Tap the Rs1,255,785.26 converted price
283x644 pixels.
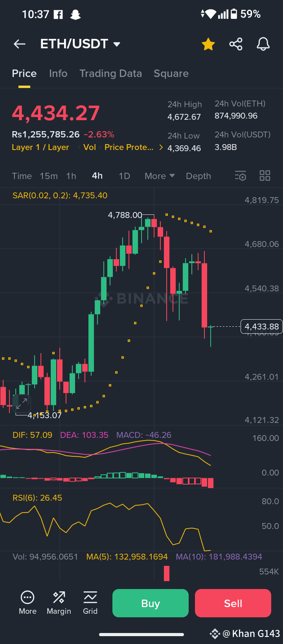46,134
